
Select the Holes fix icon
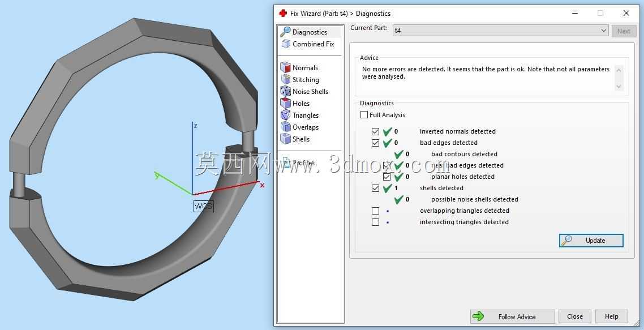pos(285,103)
